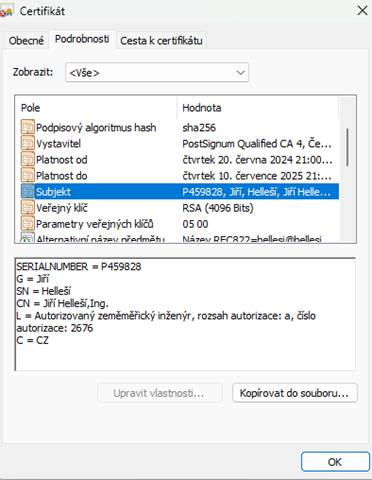Screen dimensions: 372x480
Task: Open the Cesta k certifikátu tab
Action: [161, 41]
